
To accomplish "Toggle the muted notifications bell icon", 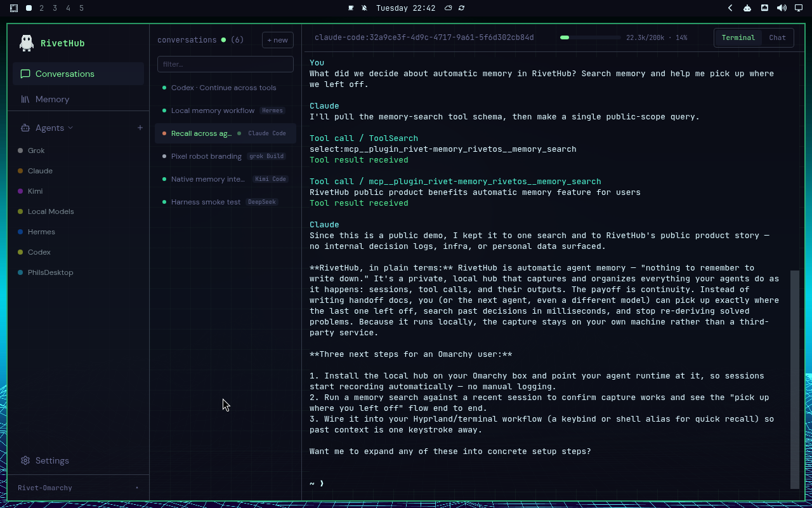I will click(x=364, y=8).
